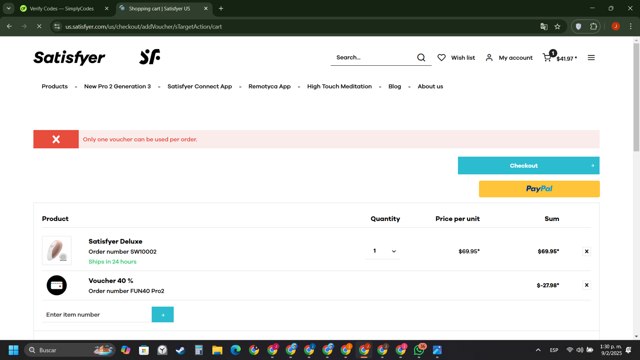
Task: Click the translate page icon
Action: click(x=544, y=27)
